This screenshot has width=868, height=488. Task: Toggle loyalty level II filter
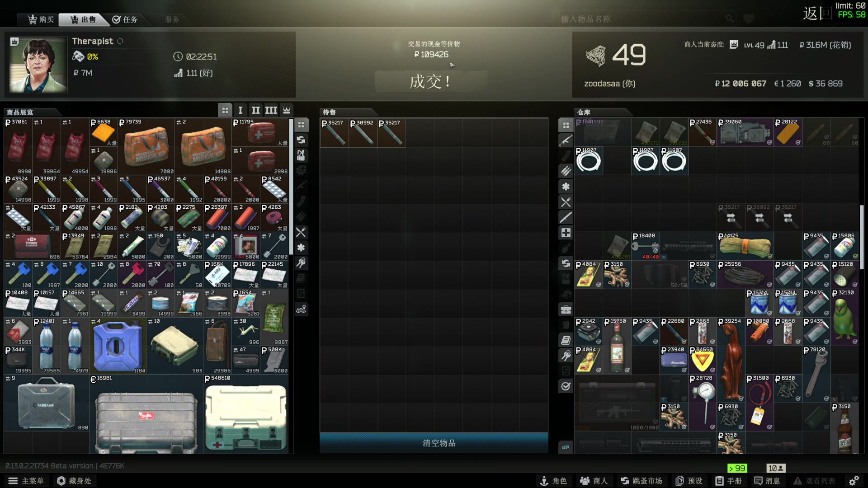click(255, 110)
